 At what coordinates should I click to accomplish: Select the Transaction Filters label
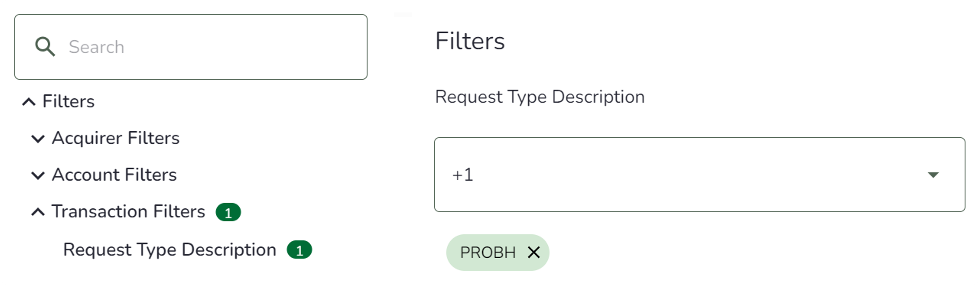[128, 212]
